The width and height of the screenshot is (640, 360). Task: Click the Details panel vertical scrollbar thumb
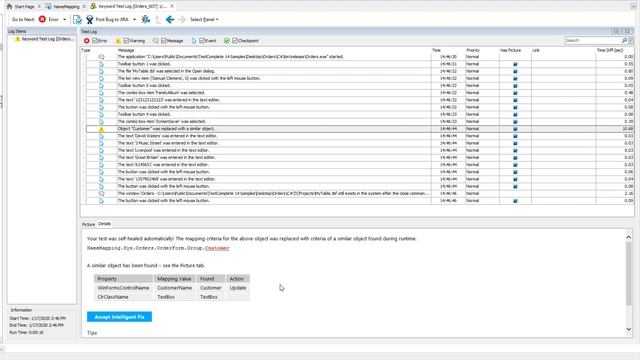(x=629, y=273)
